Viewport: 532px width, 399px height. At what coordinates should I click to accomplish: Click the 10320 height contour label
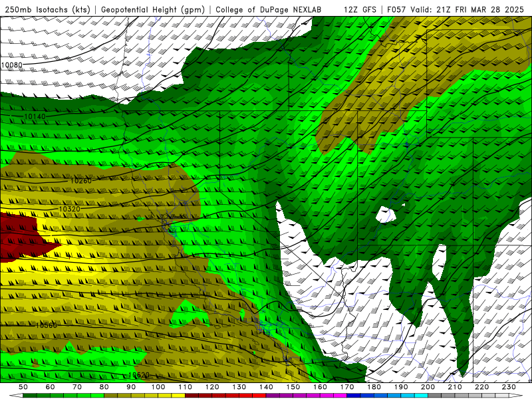click(70, 209)
